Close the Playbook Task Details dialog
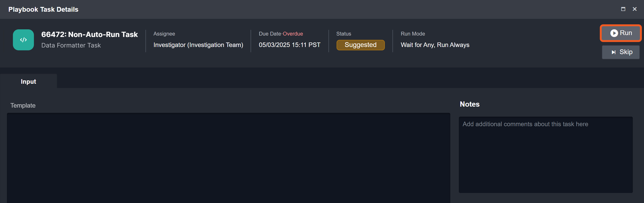Screen dimensions: 644x203 [x=634, y=9]
